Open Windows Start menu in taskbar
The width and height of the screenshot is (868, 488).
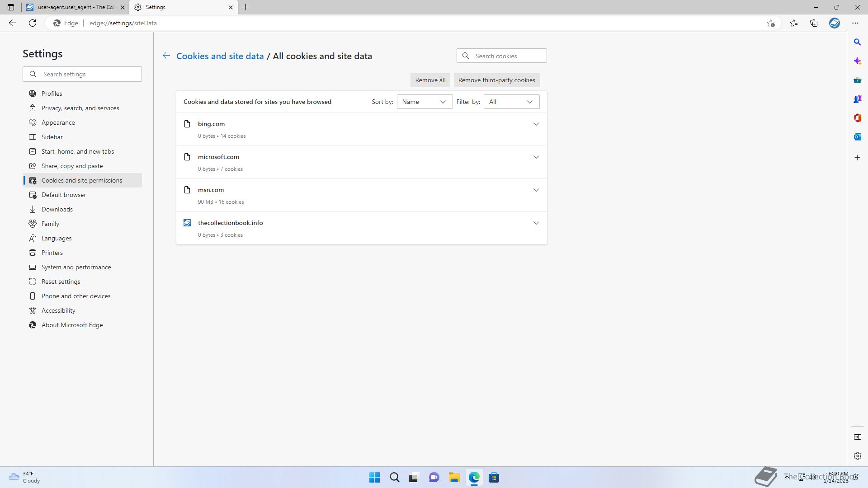click(374, 477)
